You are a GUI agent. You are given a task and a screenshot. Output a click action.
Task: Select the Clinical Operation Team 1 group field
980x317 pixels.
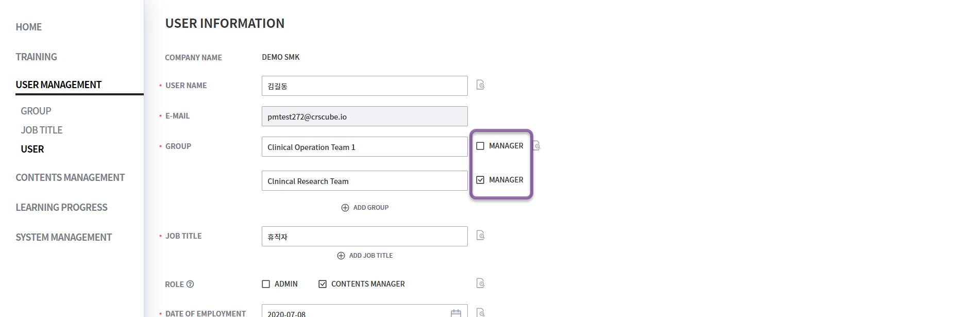(364, 147)
